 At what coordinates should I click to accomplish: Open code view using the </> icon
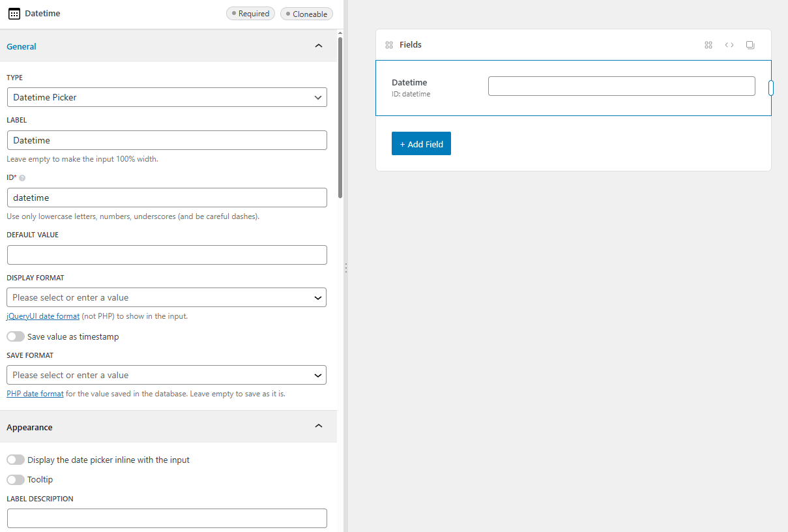729,44
